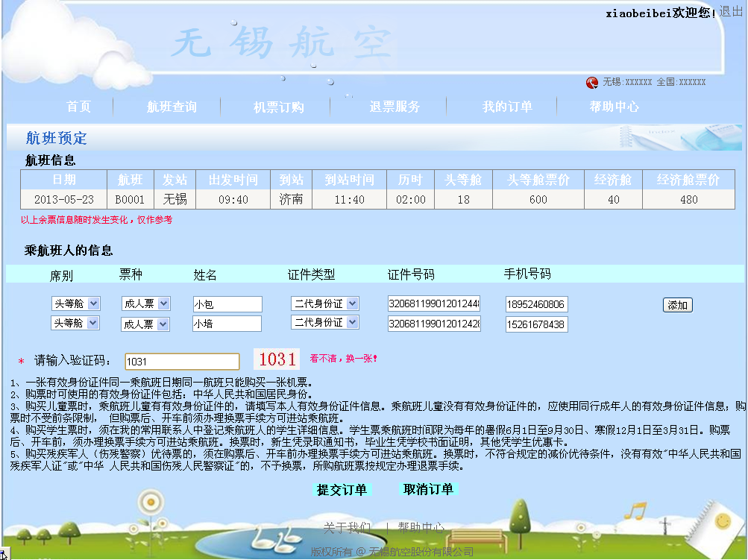This screenshot has height=560, width=748.
Task: Click the date cell 2013-05-23
Action: [64, 199]
